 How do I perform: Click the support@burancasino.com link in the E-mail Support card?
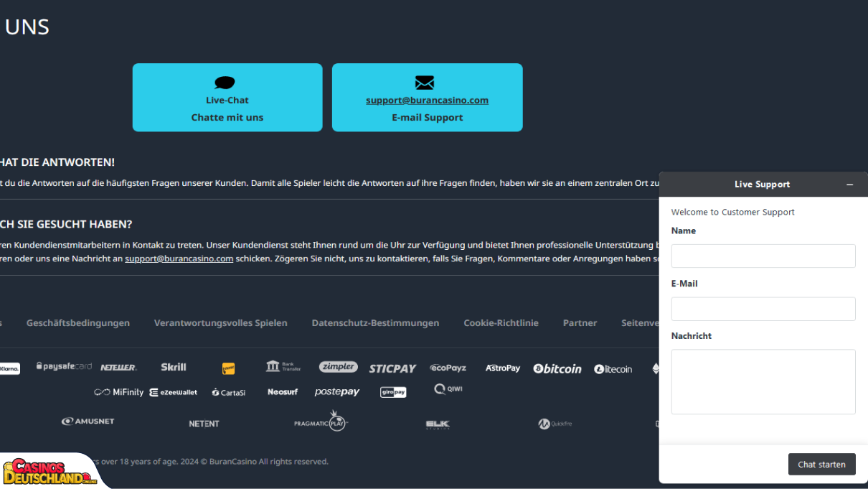[x=427, y=101]
